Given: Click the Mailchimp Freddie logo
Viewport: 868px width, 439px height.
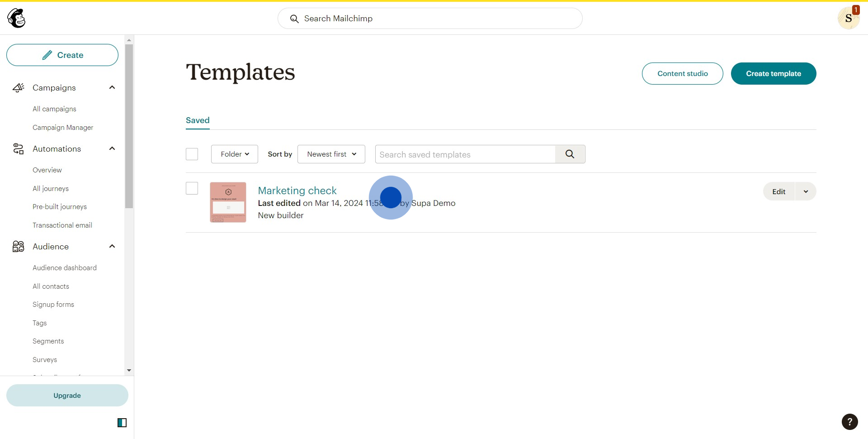Looking at the screenshot, I should tap(17, 19).
